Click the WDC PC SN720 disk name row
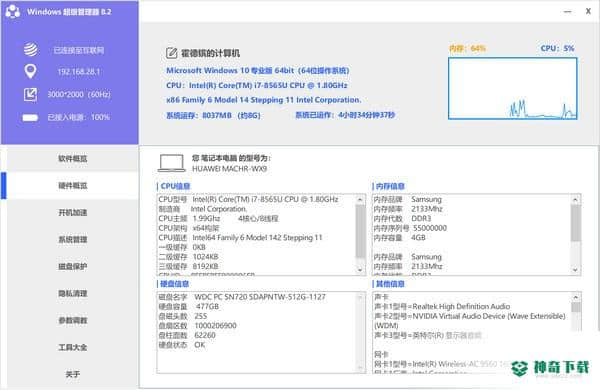The height and width of the screenshot is (390, 600). 242,297
